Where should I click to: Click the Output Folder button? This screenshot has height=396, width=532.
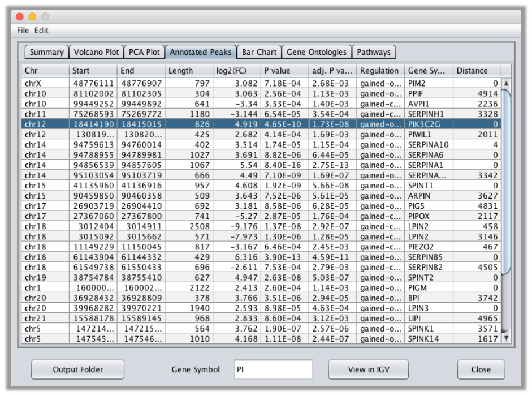[x=77, y=369]
